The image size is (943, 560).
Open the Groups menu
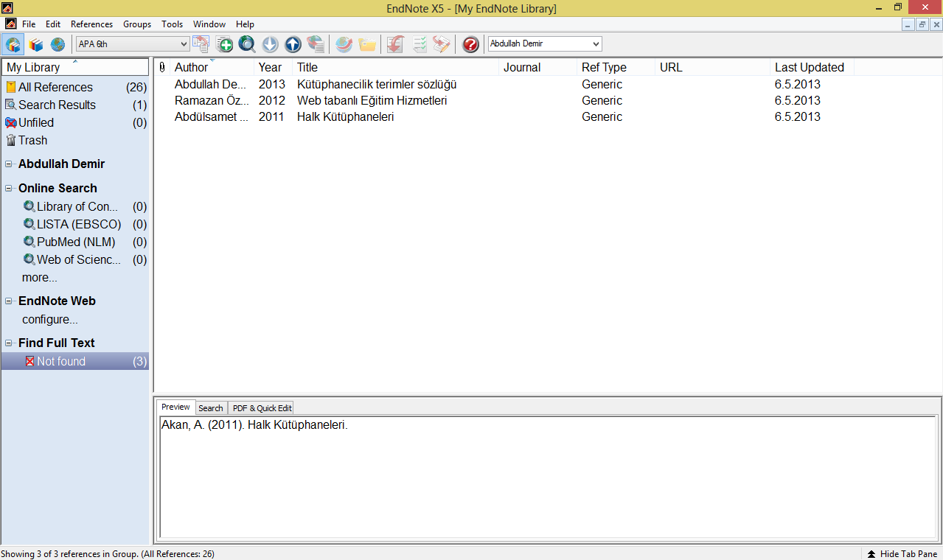coord(137,24)
